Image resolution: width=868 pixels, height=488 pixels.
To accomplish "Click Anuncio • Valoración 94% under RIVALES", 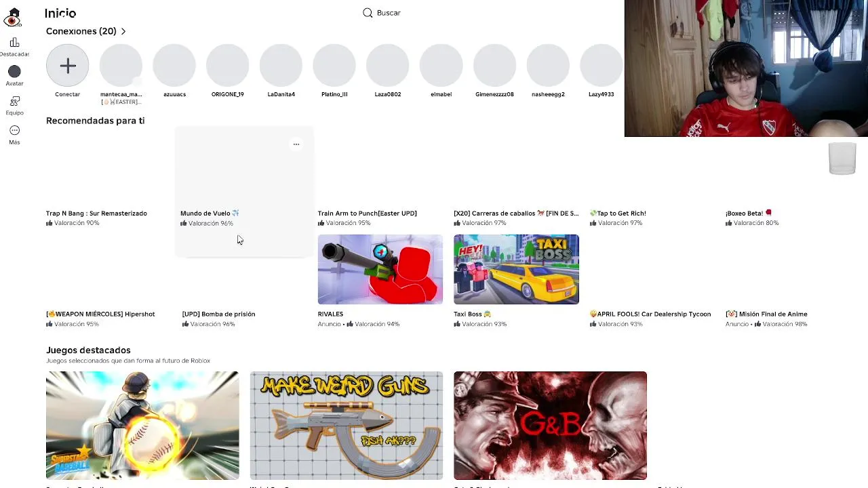I will click(359, 324).
